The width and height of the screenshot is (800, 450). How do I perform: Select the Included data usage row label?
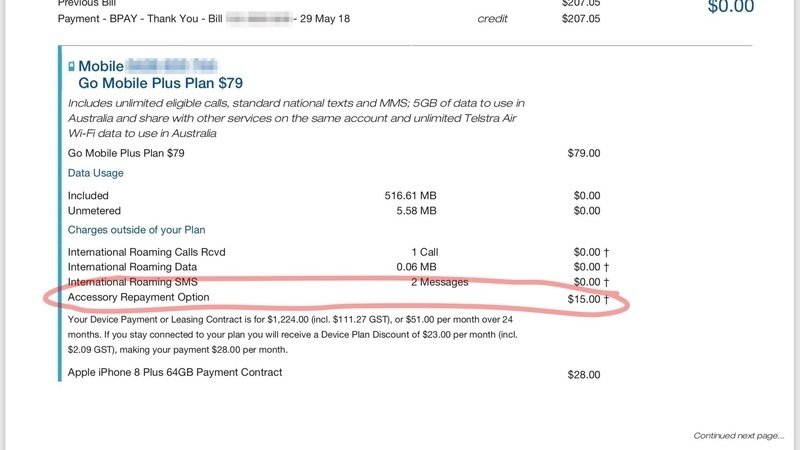pos(88,196)
